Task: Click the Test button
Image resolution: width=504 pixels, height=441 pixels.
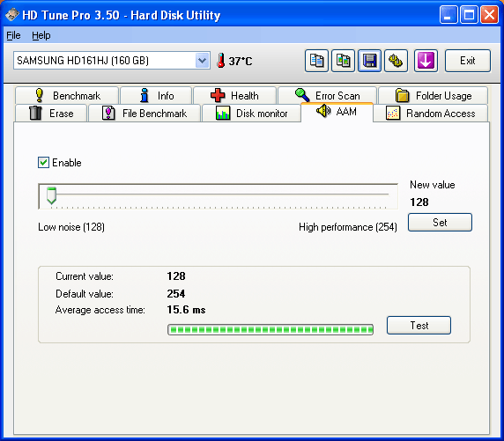Action: tap(419, 326)
